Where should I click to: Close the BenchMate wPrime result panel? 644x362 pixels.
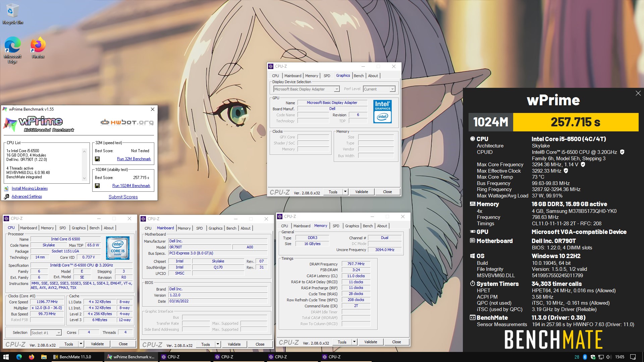pyautogui.click(x=638, y=93)
